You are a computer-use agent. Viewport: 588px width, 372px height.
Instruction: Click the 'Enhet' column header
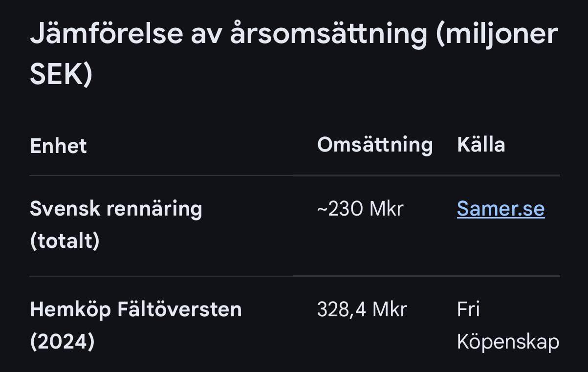(58, 146)
